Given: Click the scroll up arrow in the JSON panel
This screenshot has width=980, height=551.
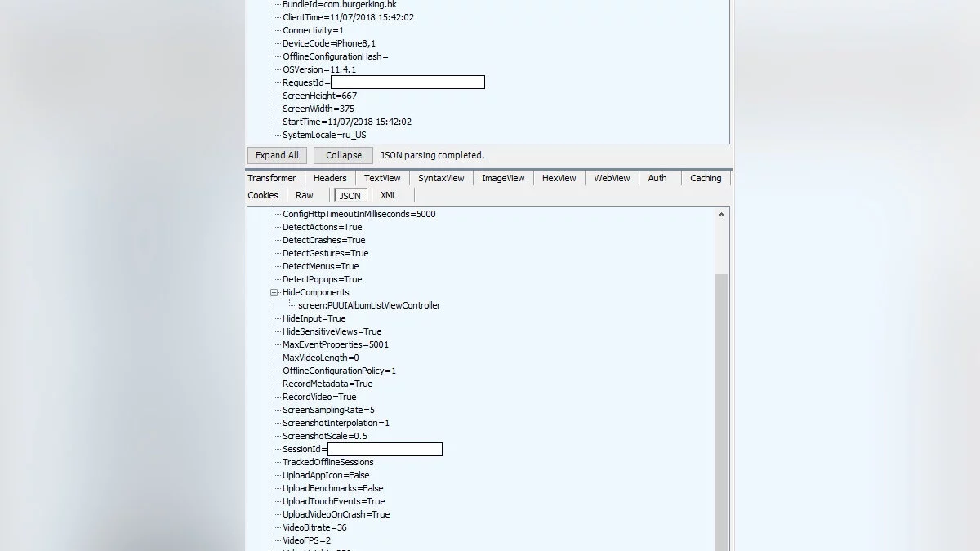Looking at the screenshot, I should coord(721,215).
